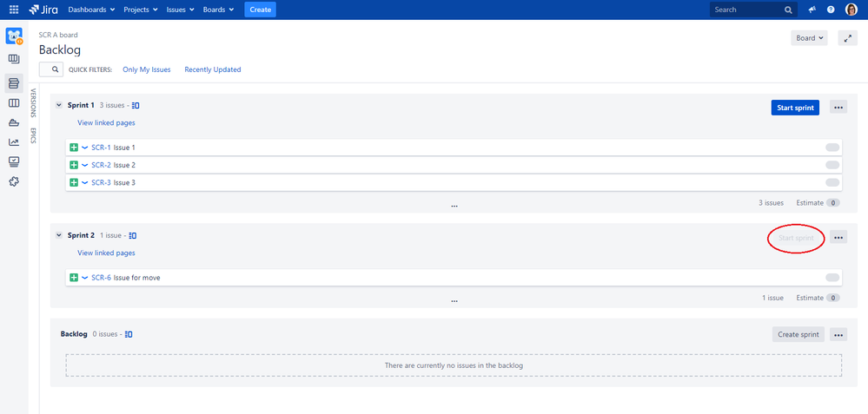This screenshot has height=414, width=868.
Task: Open Sprint 2 more actions menu
Action: (838, 238)
